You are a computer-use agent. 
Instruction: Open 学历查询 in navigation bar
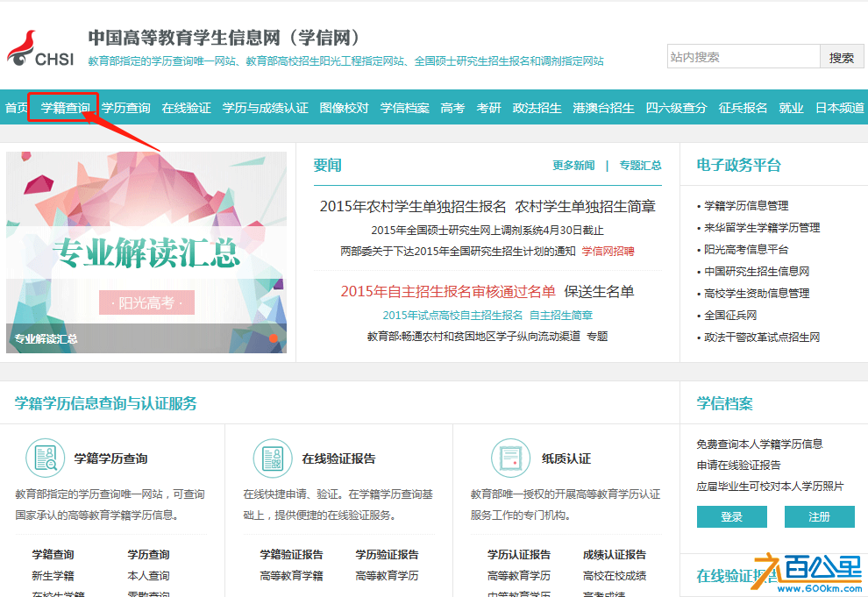tap(126, 108)
